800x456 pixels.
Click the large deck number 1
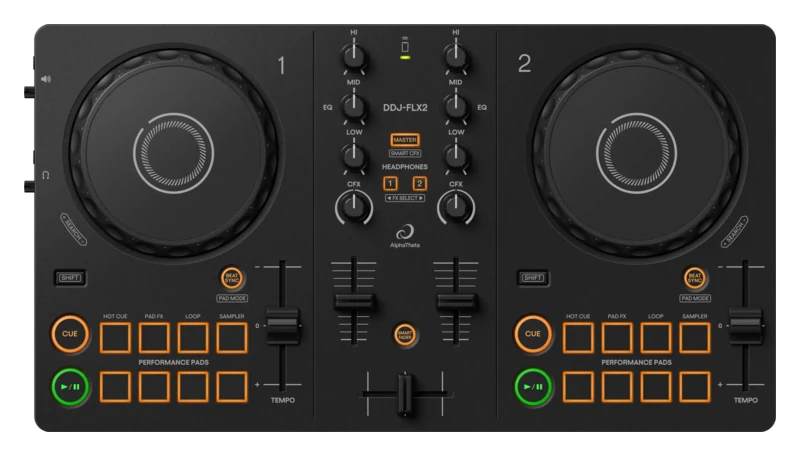click(x=281, y=66)
